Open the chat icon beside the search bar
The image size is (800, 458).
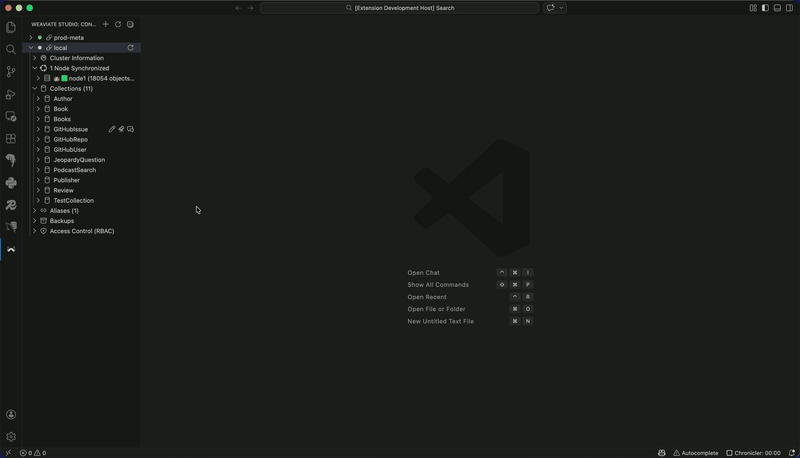point(551,8)
